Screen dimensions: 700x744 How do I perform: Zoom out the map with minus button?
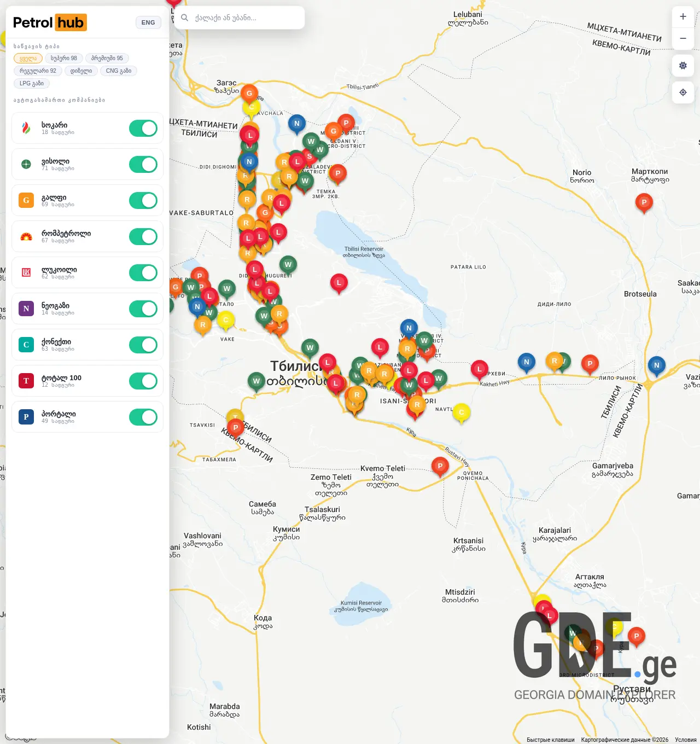click(x=683, y=38)
